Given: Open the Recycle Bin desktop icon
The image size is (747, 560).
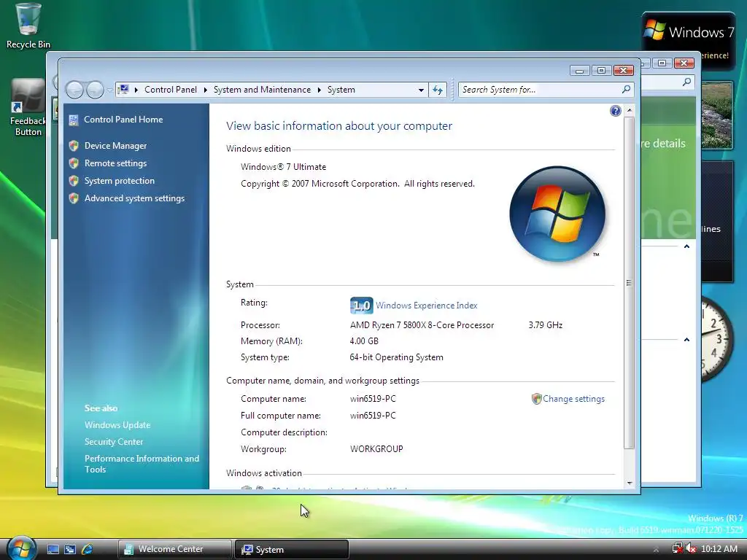Looking at the screenshot, I should (x=28, y=26).
